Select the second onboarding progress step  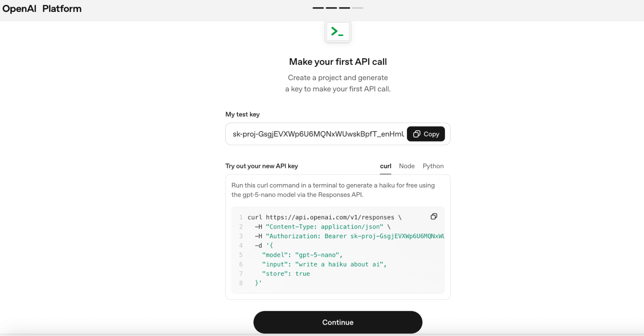pyautogui.click(x=331, y=8)
